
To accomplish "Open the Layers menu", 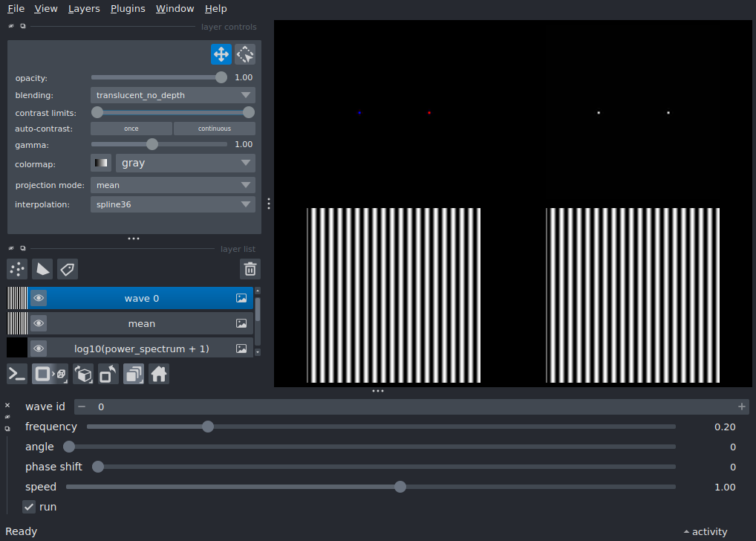I will point(84,9).
